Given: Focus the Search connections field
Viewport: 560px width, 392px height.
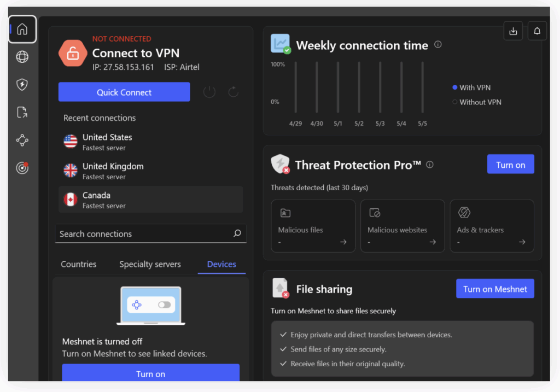Looking at the screenshot, I should click(151, 233).
